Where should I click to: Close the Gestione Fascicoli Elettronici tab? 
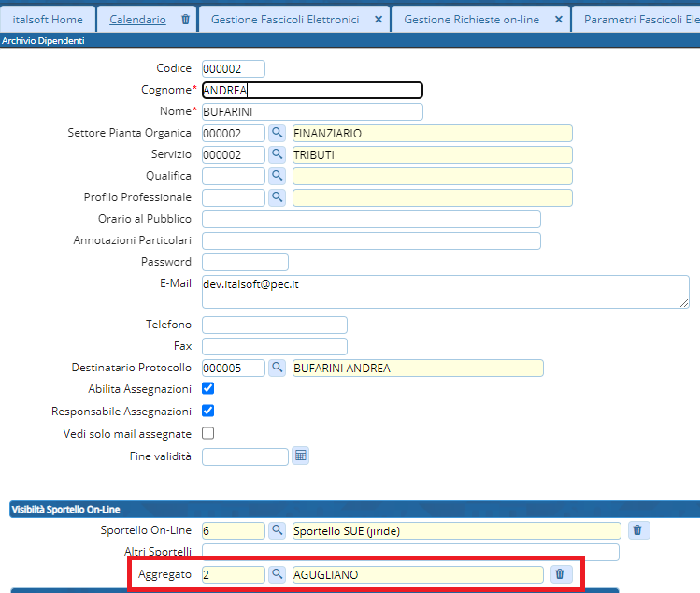tap(378, 19)
